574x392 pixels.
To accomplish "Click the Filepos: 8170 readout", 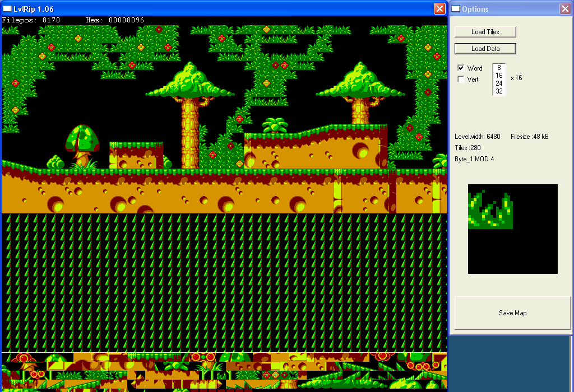I will click(31, 20).
